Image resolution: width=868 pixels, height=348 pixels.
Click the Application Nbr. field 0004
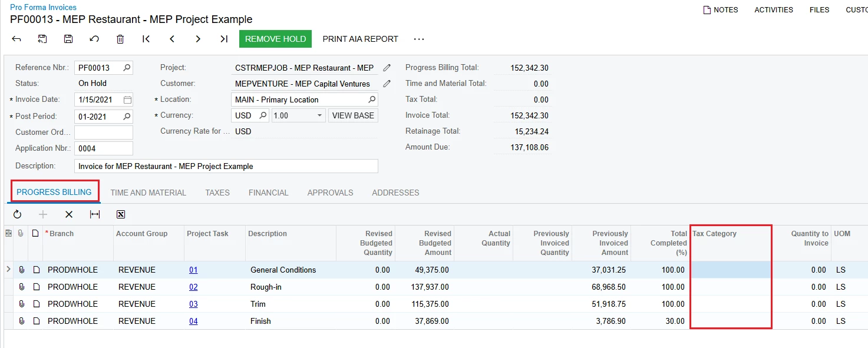pos(104,148)
